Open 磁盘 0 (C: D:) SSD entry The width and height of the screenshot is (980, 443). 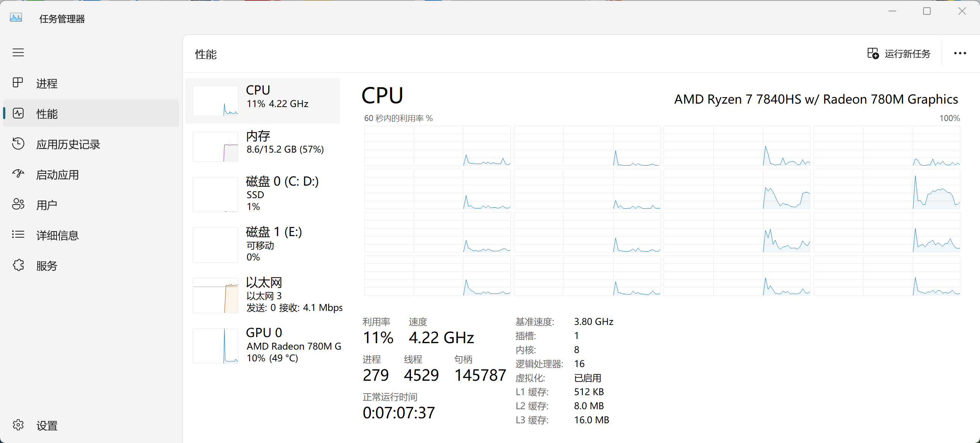coord(263,194)
